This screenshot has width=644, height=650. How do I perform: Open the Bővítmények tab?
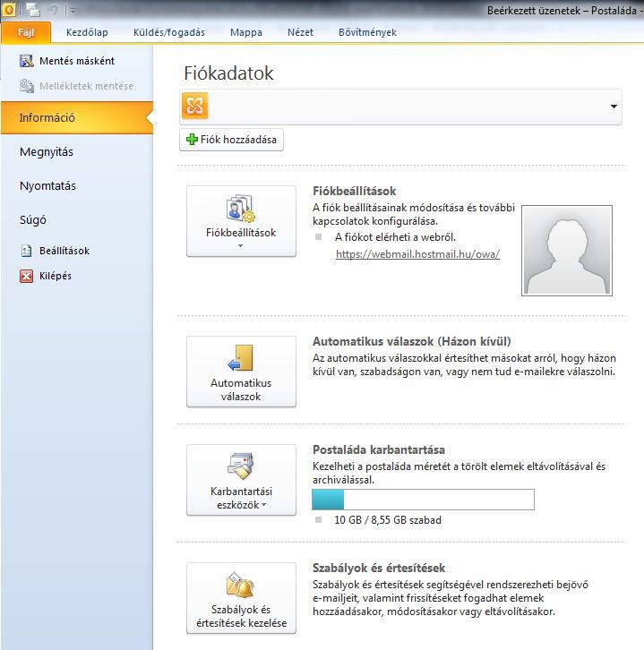[367, 32]
